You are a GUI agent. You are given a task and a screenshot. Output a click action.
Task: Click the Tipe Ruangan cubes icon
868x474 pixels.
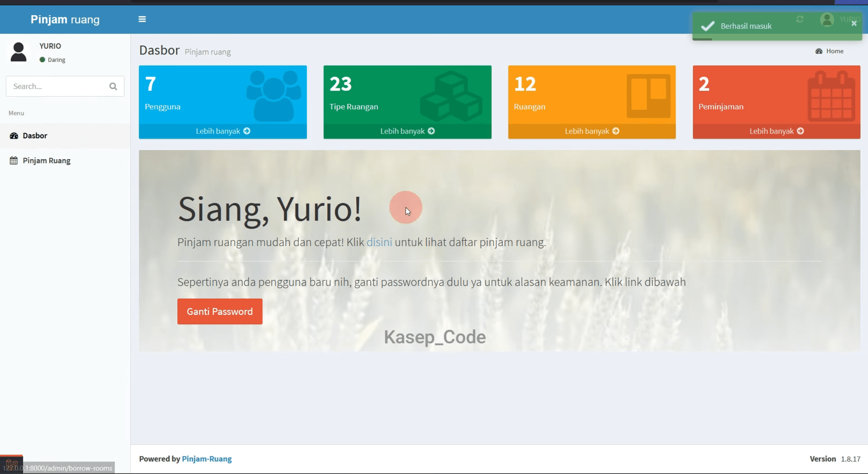451,96
